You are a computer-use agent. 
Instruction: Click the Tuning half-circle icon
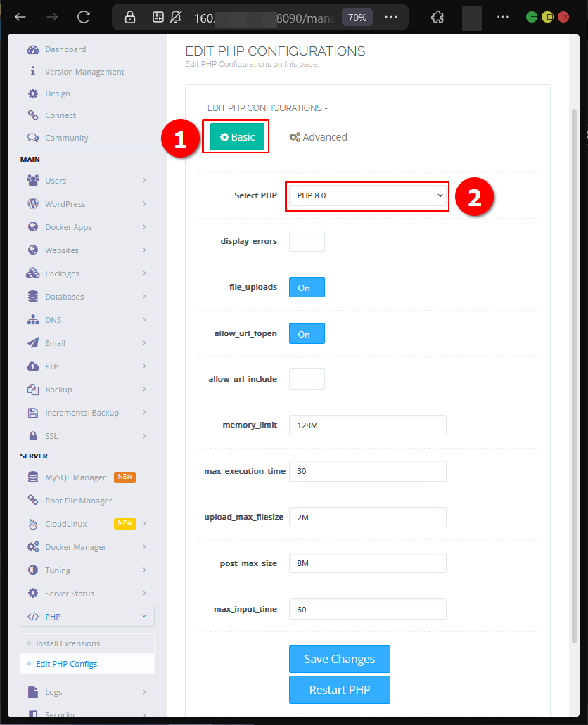pyautogui.click(x=33, y=570)
